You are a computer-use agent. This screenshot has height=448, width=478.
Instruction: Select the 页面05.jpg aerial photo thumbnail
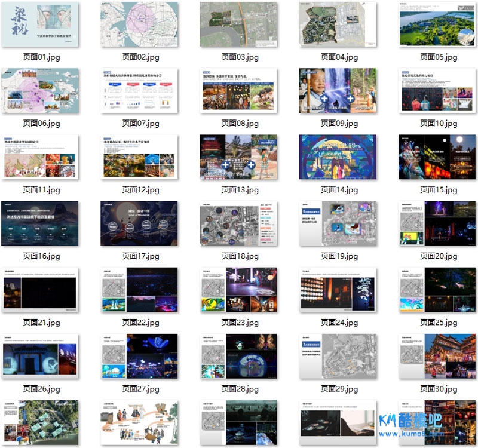[x=437, y=24]
